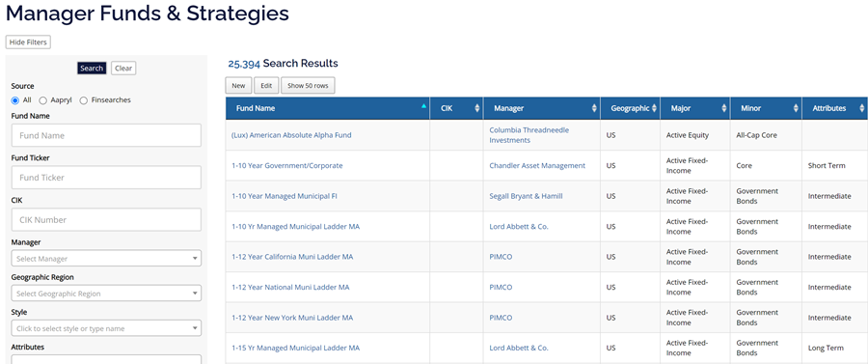Click the Hide Filters button

28,42
